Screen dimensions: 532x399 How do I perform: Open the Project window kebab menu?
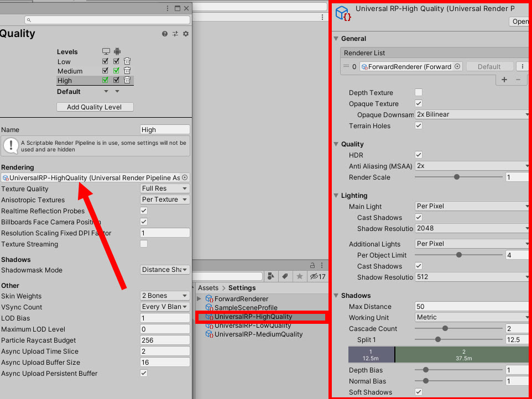pyautogui.click(x=322, y=265)
